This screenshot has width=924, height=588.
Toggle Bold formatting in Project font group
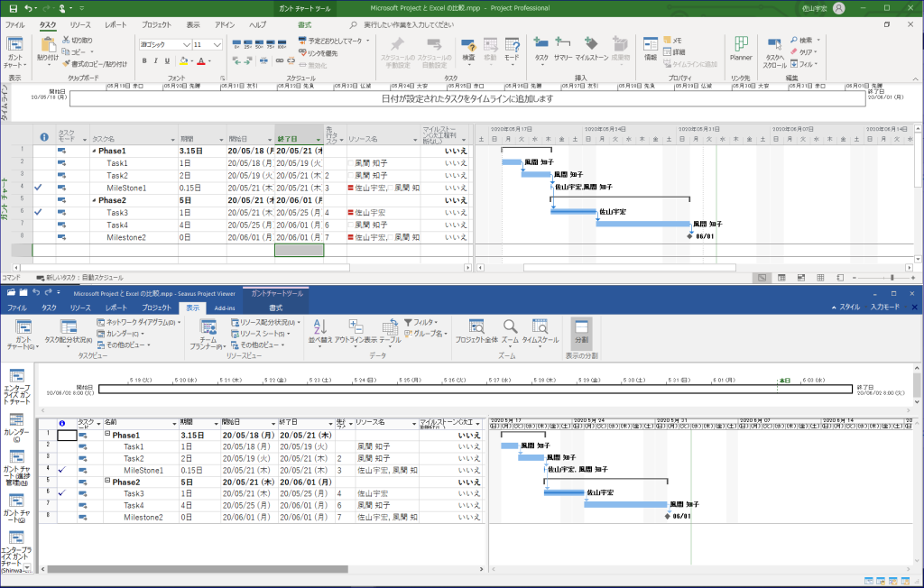[144, 60]
